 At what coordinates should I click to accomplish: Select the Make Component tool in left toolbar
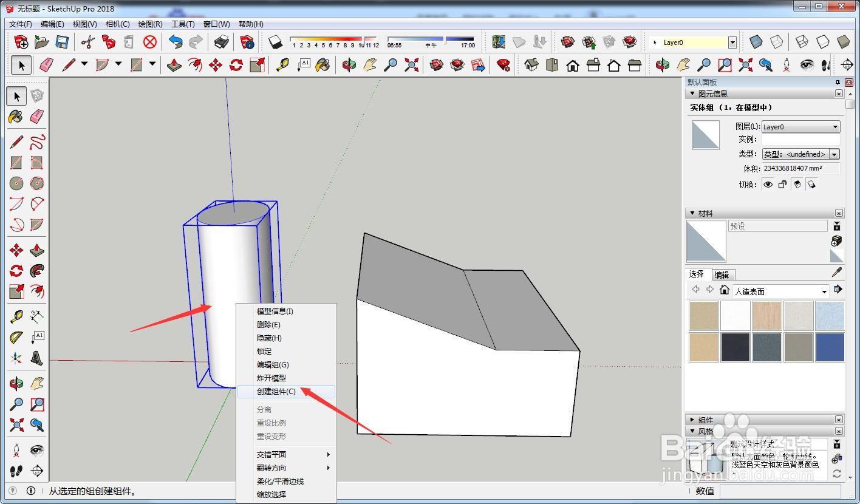coord(37,96)
